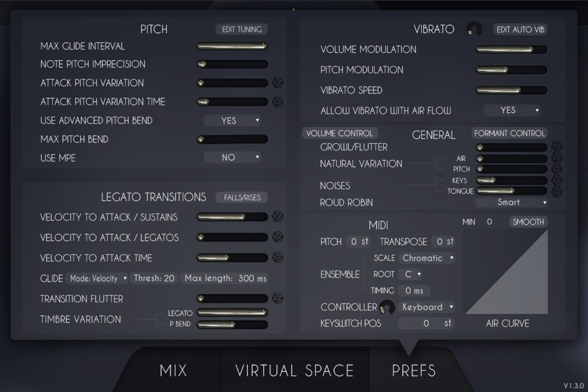Viewport: 588px width, 392px height.
Task: Toggle Volume Control mode
Action: [x=340, y=133]
